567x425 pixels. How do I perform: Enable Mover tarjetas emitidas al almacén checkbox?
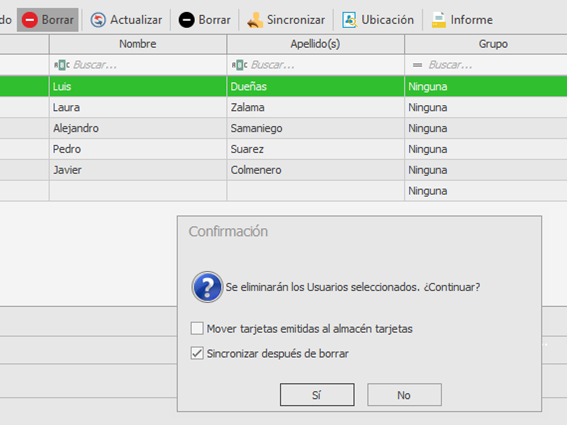point(197,328)
